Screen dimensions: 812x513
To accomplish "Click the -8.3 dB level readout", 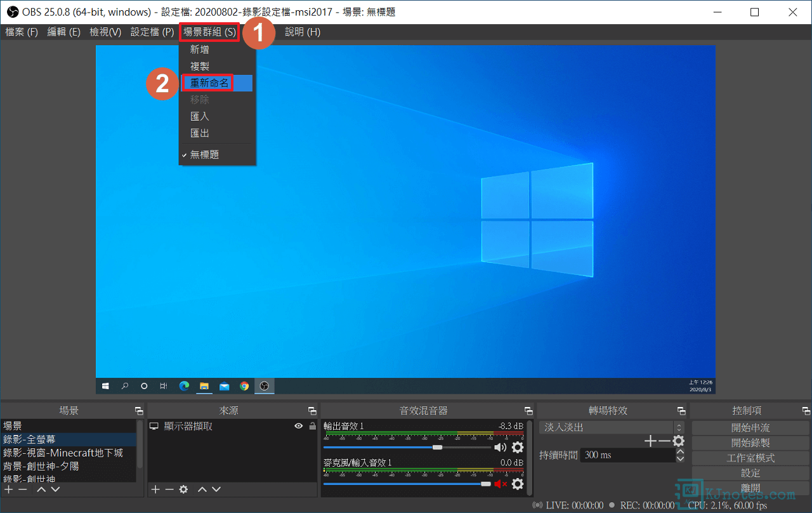I will point(511,426).
